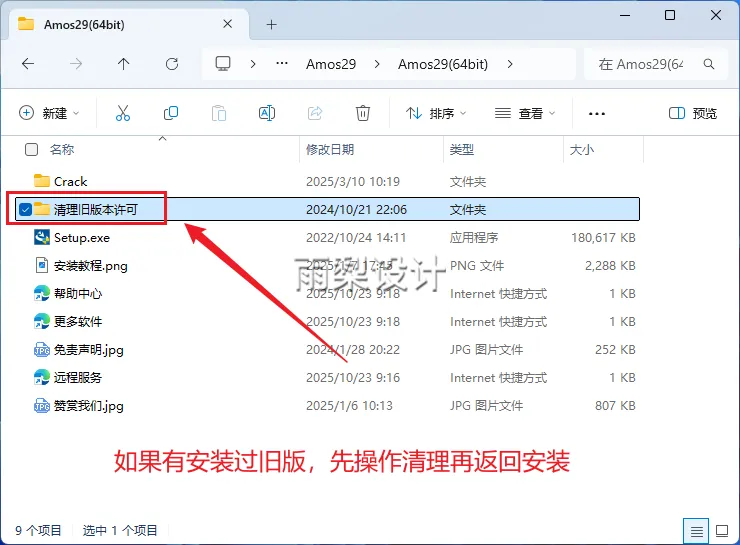Switch to large icons view layout
Image resolution: width=740 pixels, height=545 pixels.
(722, 531)
